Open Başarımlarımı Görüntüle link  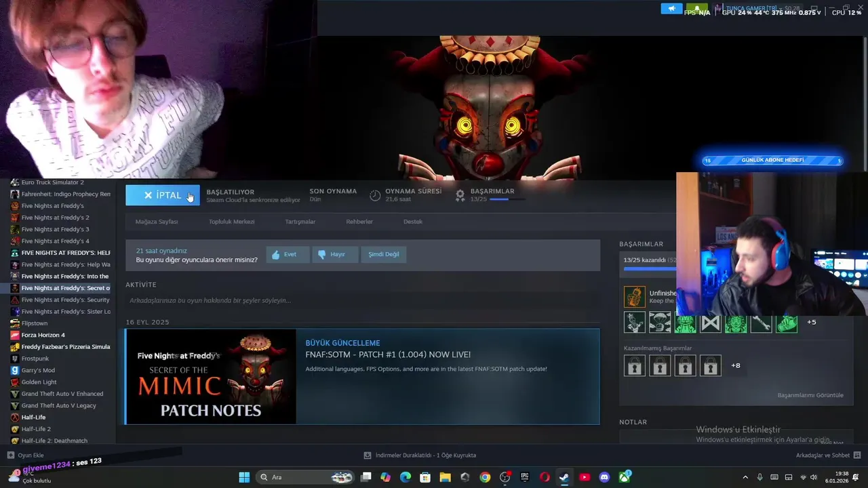coord(810,395)
